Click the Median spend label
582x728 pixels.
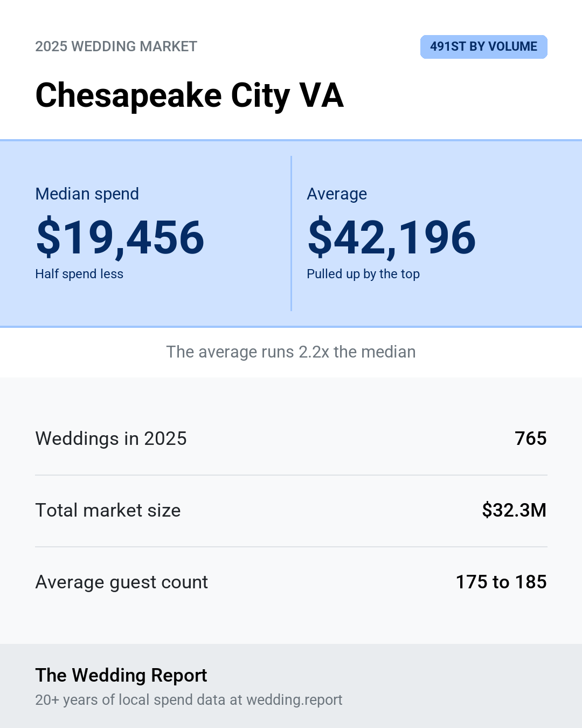coord(87,194)
